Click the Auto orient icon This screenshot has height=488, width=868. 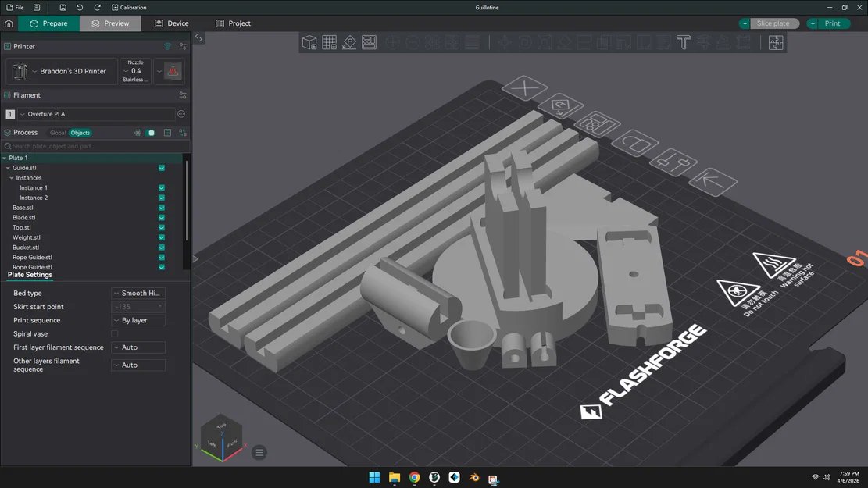point(349,42)
